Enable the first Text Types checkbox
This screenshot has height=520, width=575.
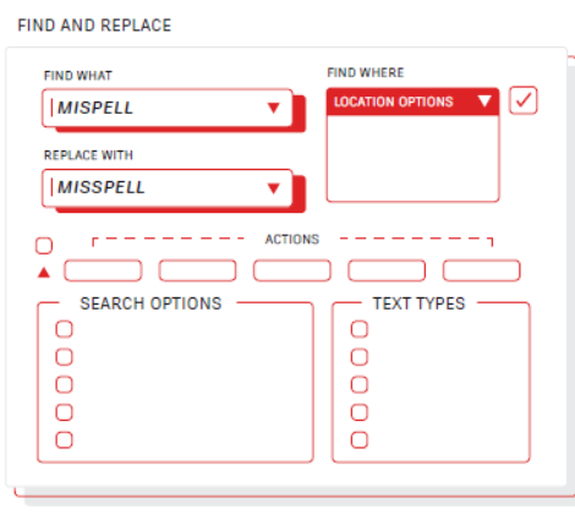tap(359, 329)
